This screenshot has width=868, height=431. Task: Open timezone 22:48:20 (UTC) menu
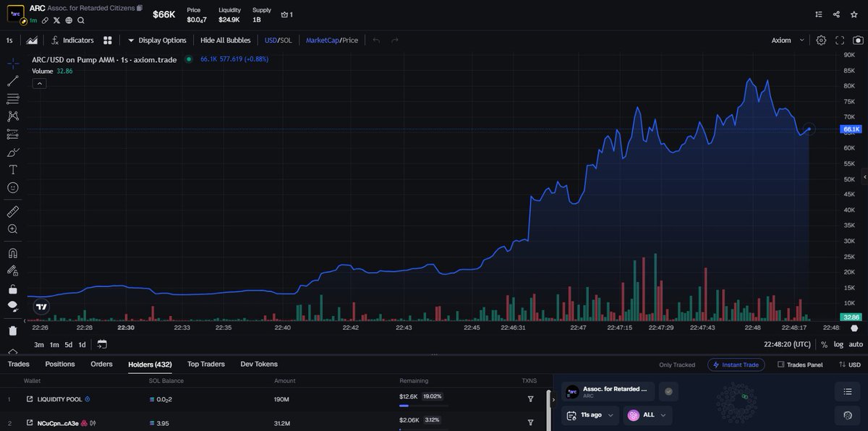click(788, 344)
